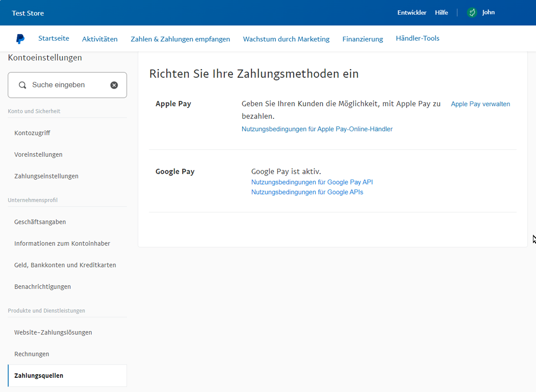The height and width of the screenshot is (392, 536).
Task: Click the Apple Pay verwalten link
Action: [480, 104]
